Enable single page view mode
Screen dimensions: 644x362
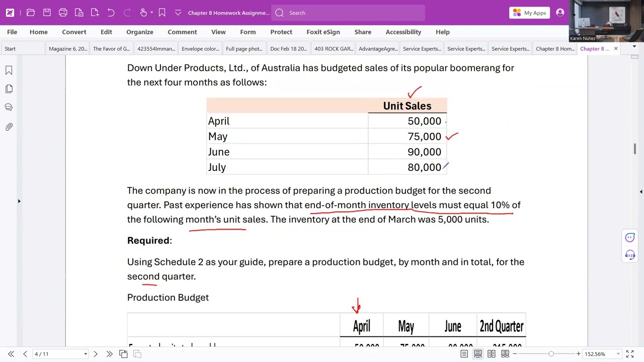(x=464, y=354)
